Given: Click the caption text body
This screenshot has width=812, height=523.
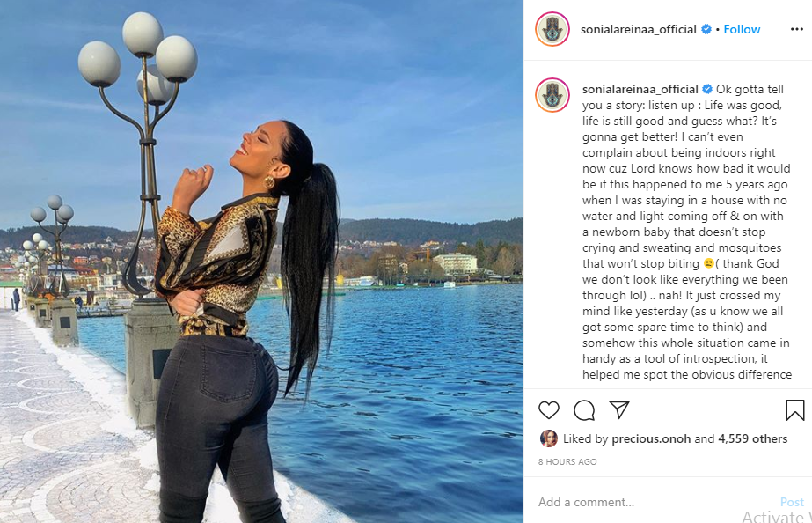Looking at the screenshot, I should point(686,232).
